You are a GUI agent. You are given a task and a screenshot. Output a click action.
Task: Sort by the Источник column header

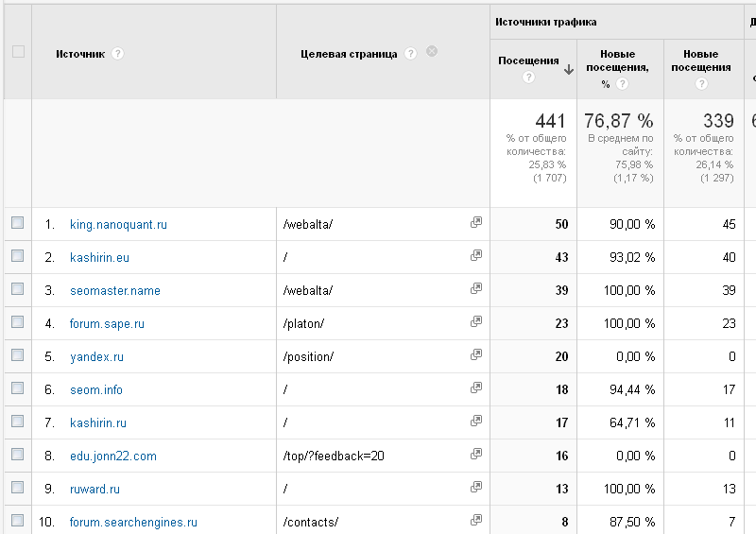point(80,54)
